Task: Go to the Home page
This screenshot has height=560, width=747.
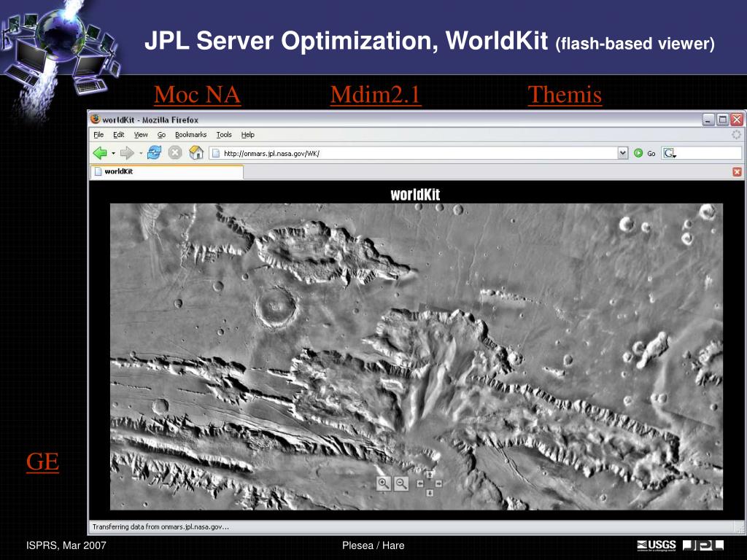Action: pos(196,153)
